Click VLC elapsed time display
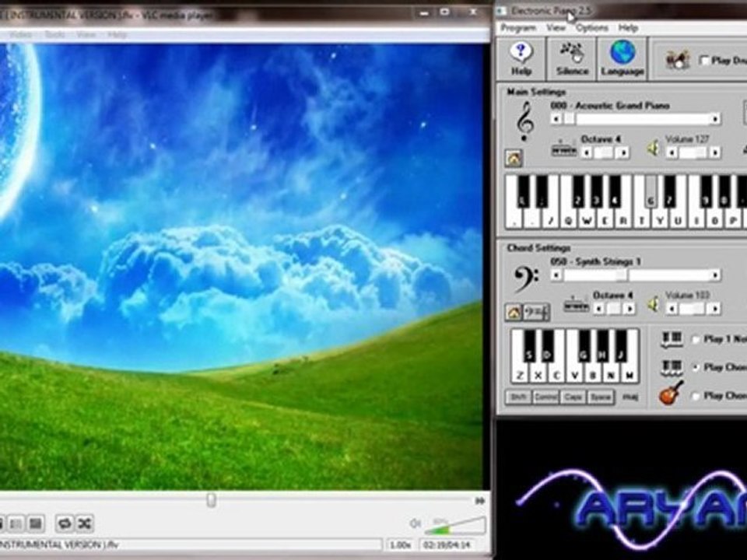Image resolution: width=747 pixels, height=560 pixels. 447,544
